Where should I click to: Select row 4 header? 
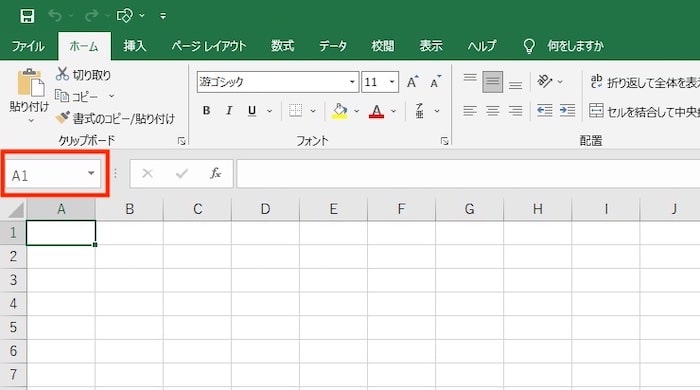click(13, 304)
